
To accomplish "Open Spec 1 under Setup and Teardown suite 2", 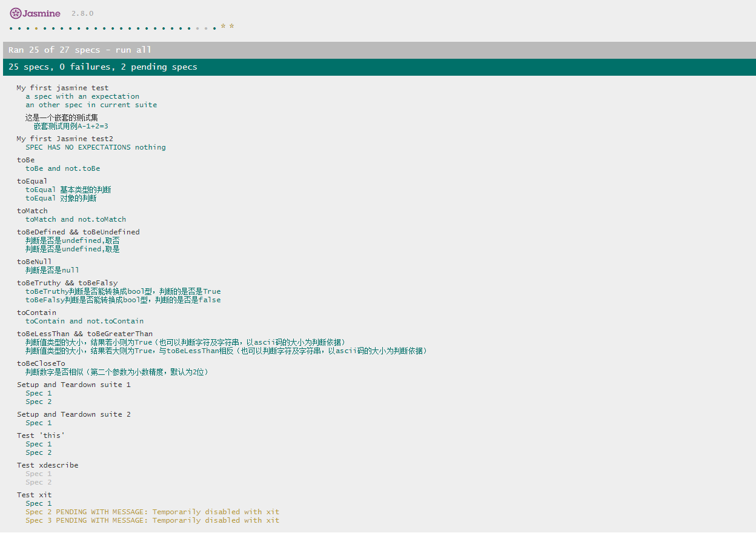I will pyautogui.click(x=39, y=423).
